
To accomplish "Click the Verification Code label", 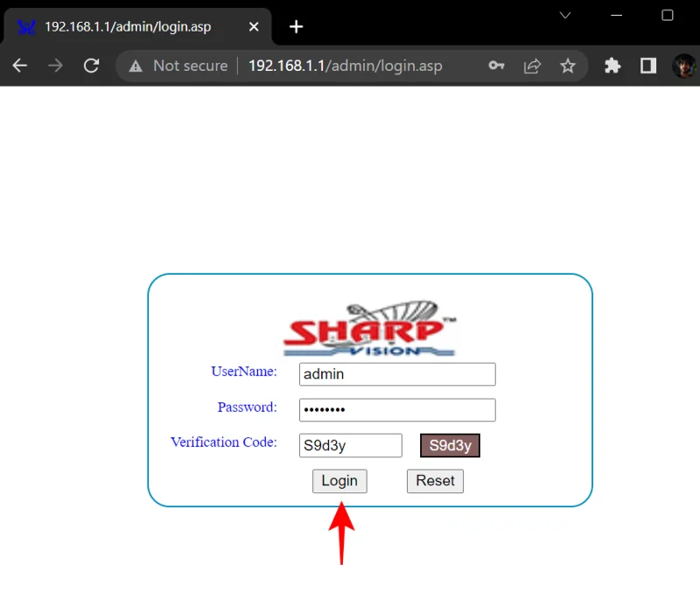I will (224, 442).
